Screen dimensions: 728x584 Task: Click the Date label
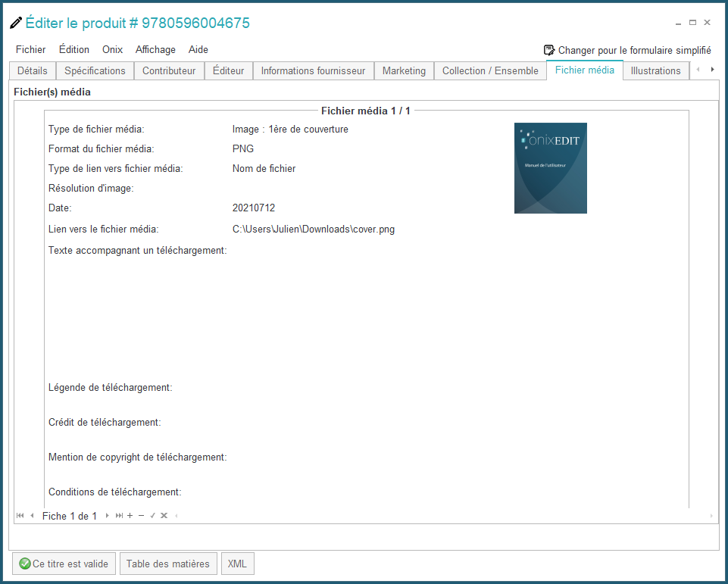[60, 208]
